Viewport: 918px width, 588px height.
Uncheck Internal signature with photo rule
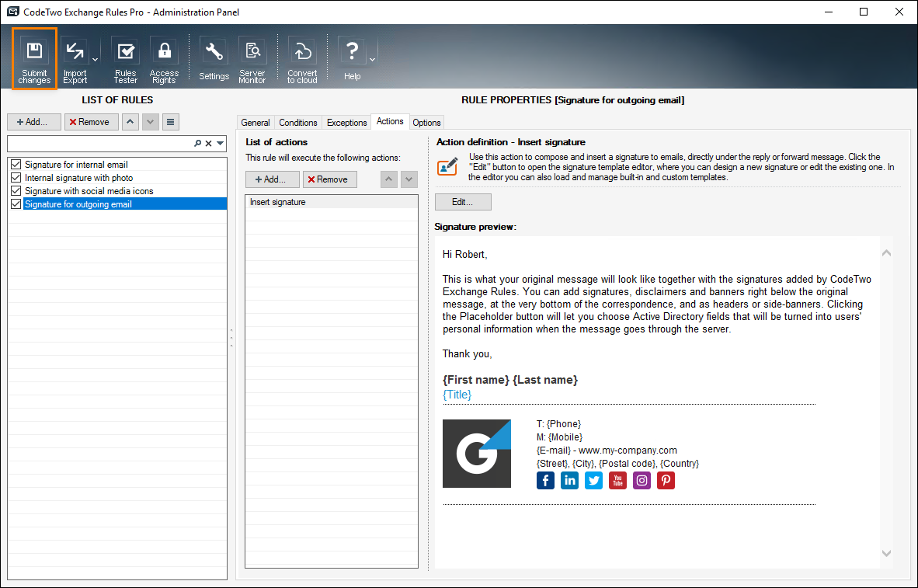[16, 177]
